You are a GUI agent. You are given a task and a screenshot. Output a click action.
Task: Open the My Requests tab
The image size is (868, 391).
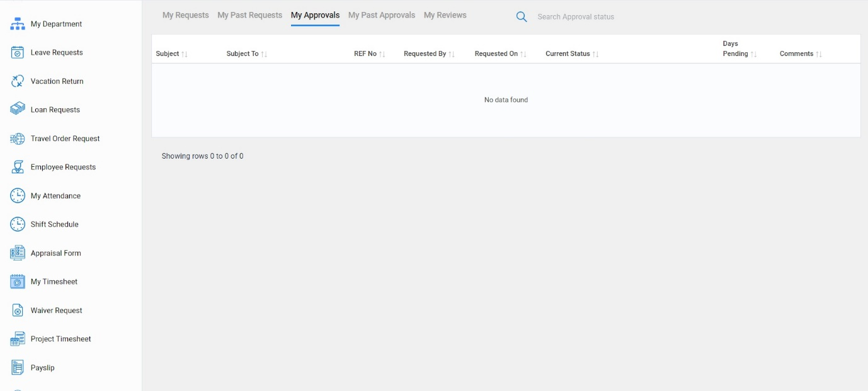coord(185,14)
